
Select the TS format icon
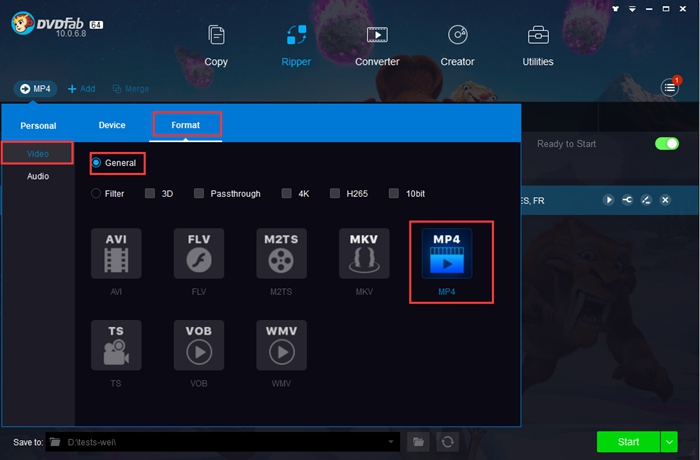point(116,345)
